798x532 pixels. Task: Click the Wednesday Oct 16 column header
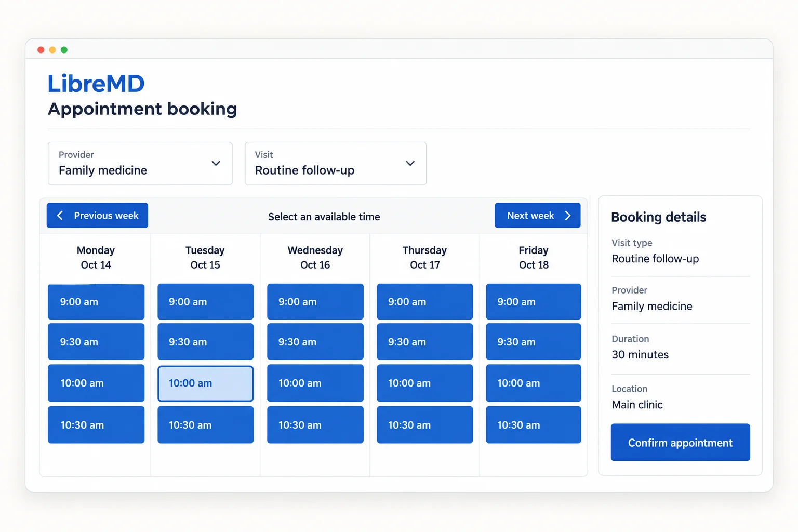[x=315, y=258]
